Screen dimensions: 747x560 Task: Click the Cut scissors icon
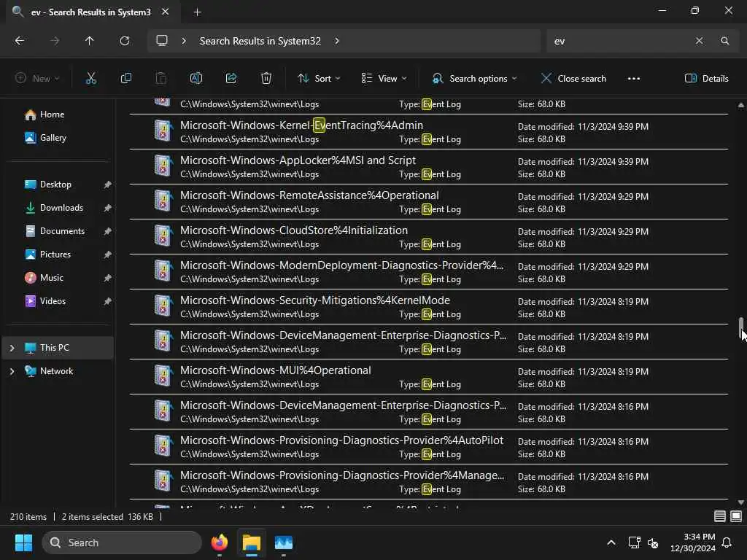tap(90, 79)
